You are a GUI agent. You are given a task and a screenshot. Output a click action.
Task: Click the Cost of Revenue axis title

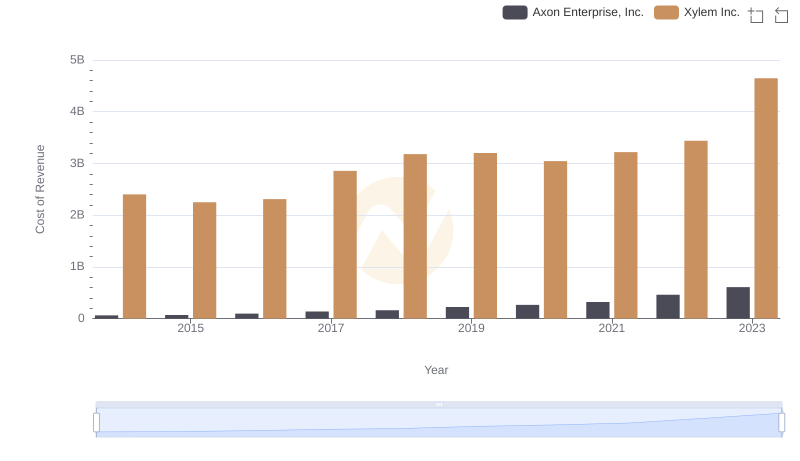point(40,189)
